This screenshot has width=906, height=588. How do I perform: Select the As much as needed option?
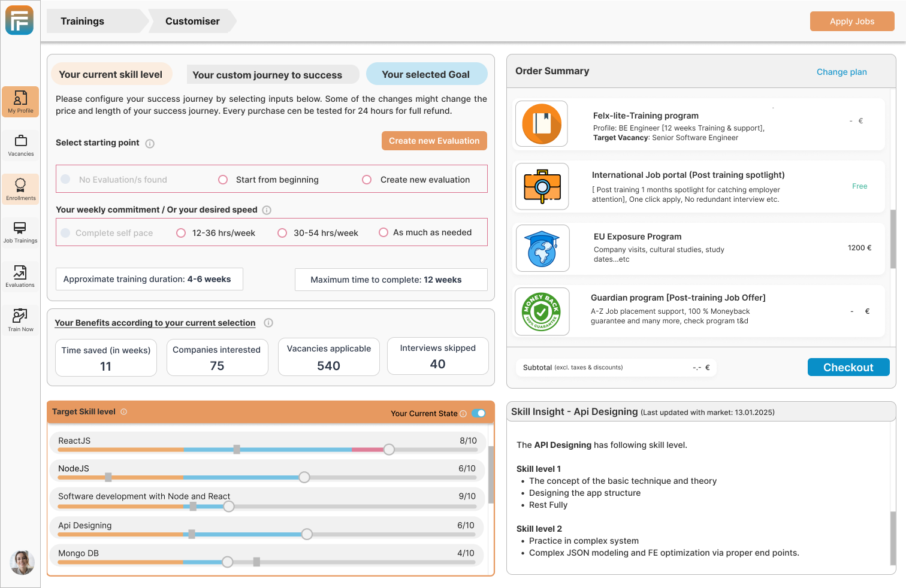click(x=383, y=233)
